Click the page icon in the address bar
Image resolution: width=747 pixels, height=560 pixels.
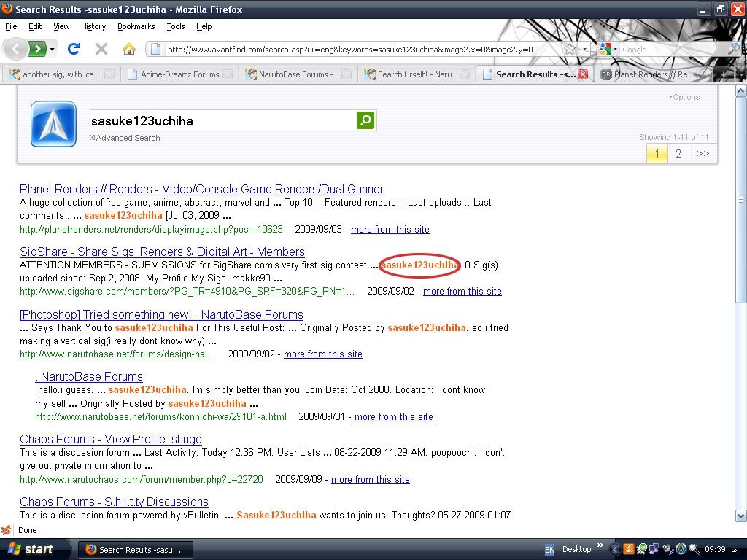[x=155, y=49]
